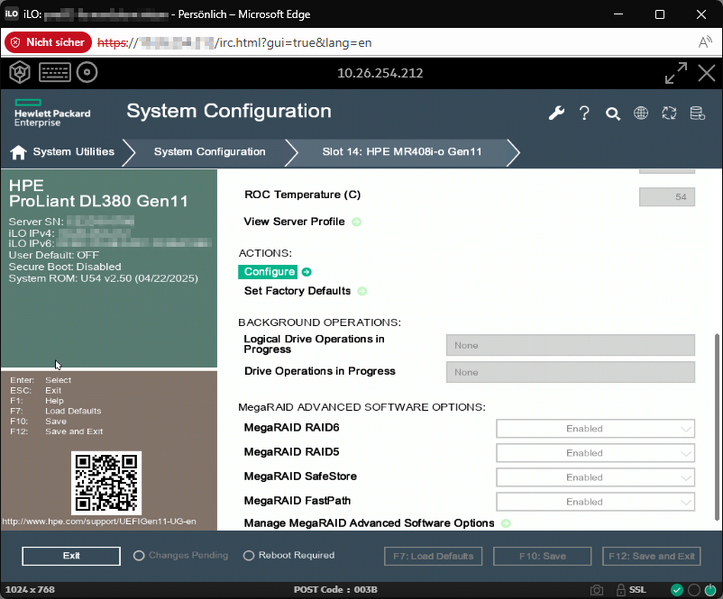The image size is (723, 599).
Task: Open the virtual keyboard icon
Action: [x=55, y=72]
